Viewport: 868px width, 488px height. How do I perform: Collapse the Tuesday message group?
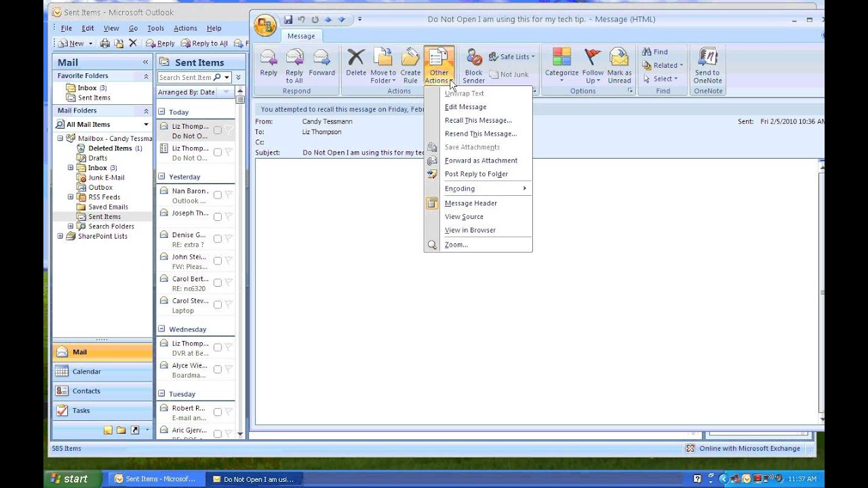pos(161,393)
